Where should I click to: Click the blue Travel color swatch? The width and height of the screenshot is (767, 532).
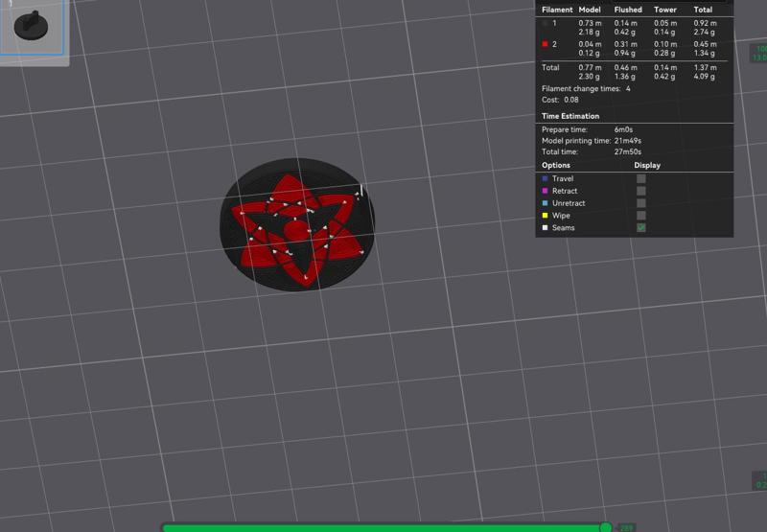coord(545,178)
